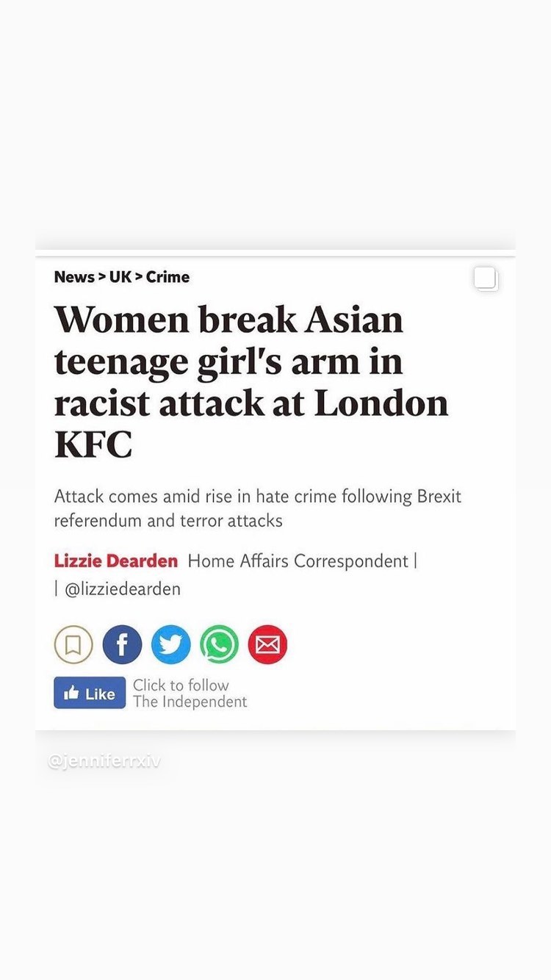Open the Crime breadcrumb category
Image resolution: width=551 pixels, height=980 pixels.
click(168, 277)
